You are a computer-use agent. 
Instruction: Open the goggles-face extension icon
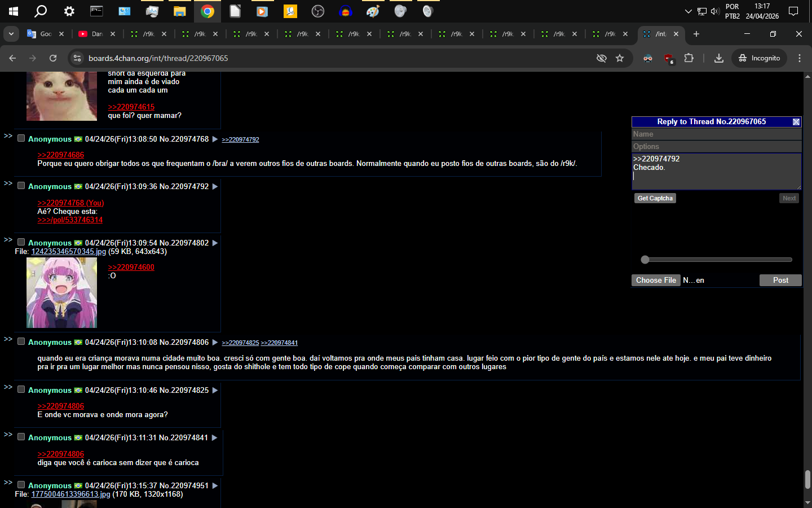click(648, 58)
